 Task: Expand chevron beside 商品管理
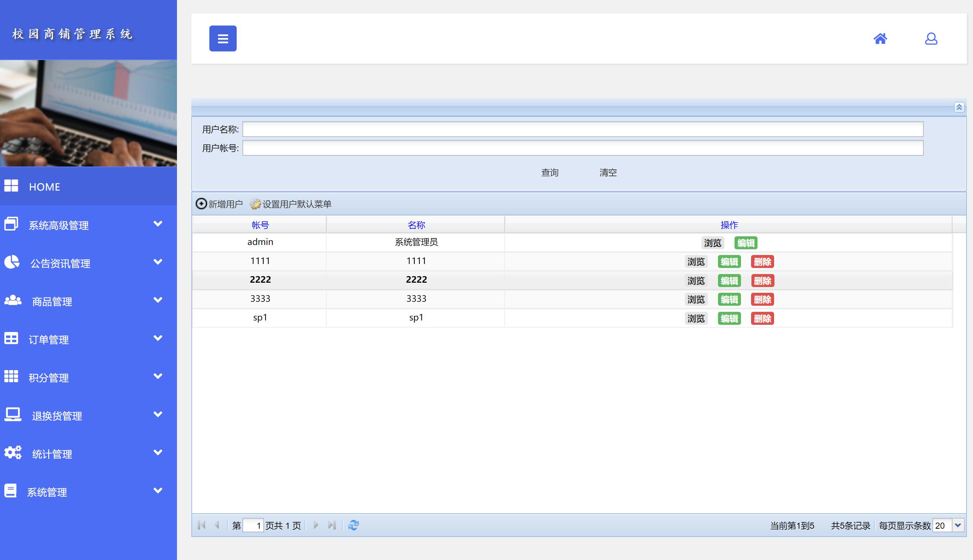coord(158,300)
